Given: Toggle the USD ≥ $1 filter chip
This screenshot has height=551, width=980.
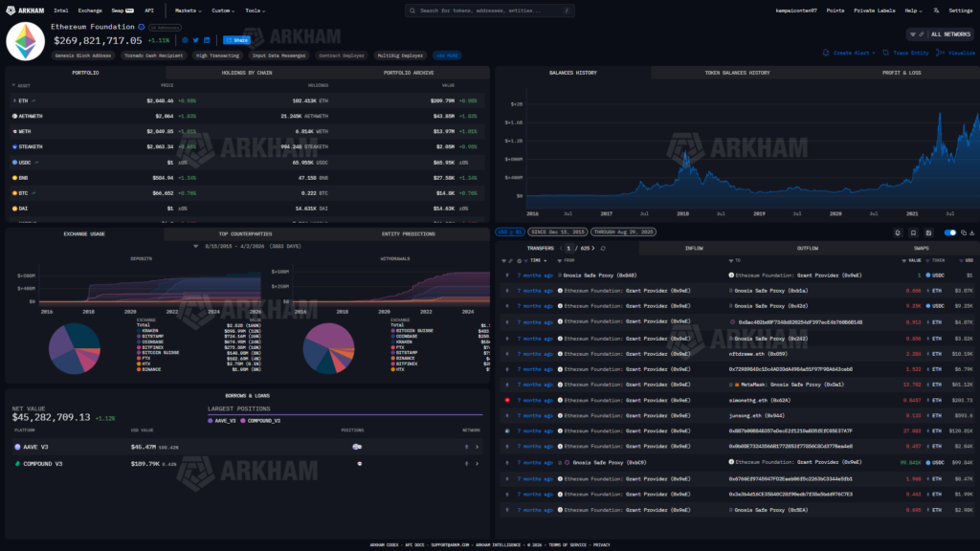Looking at the screenshot, I should pyautogui.click(x=507, y=232).
